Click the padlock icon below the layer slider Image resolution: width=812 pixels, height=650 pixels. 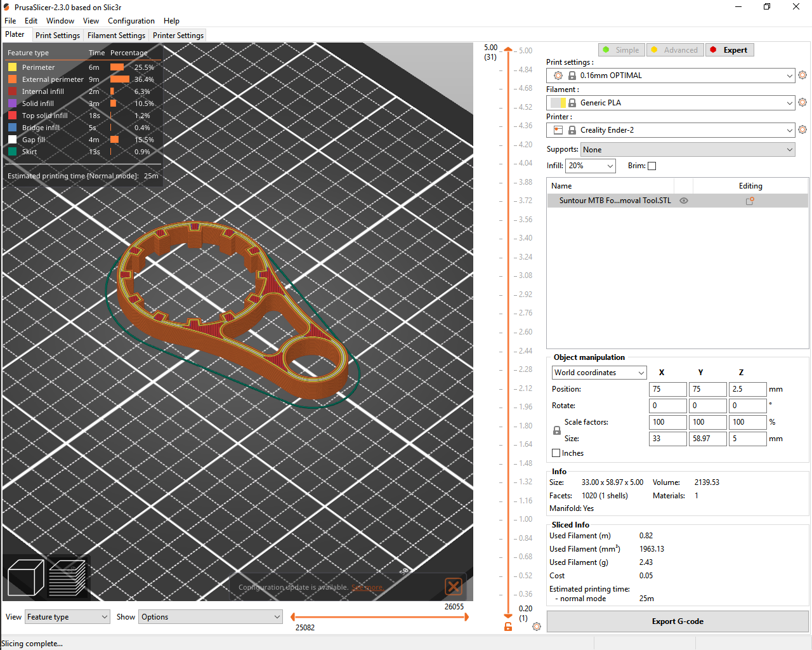click(507, 627)
